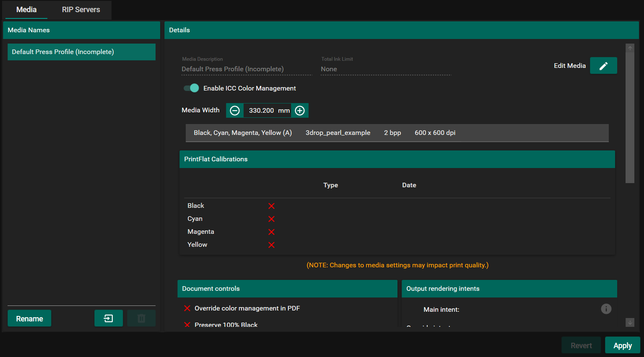Image resolution: width=644 pixels, height=357 pixels.
Task: Click the media width value field
Action: click(x=261, y=111)
